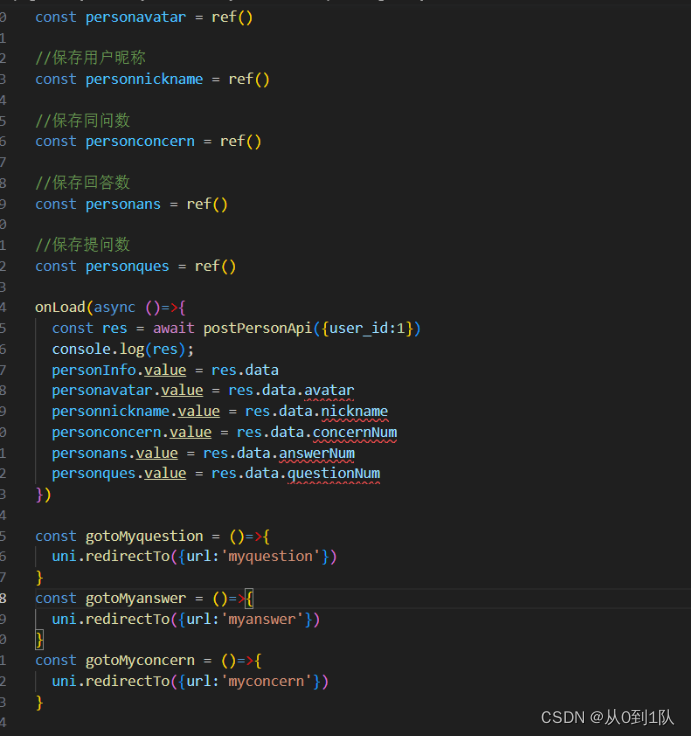Click the async keyword in onLoad
The image size is (691, 736).
[x=115, y=307]
